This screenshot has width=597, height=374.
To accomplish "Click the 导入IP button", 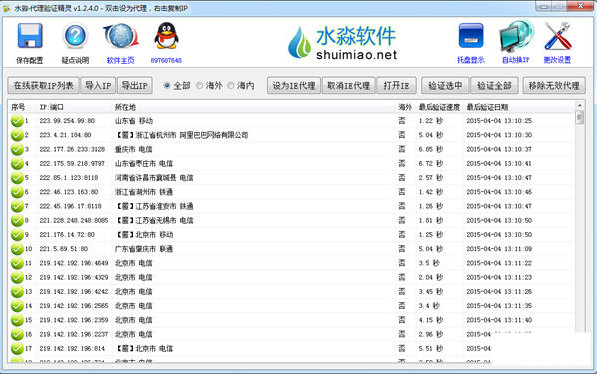I will pyautogui.click(x=98, y=86).
